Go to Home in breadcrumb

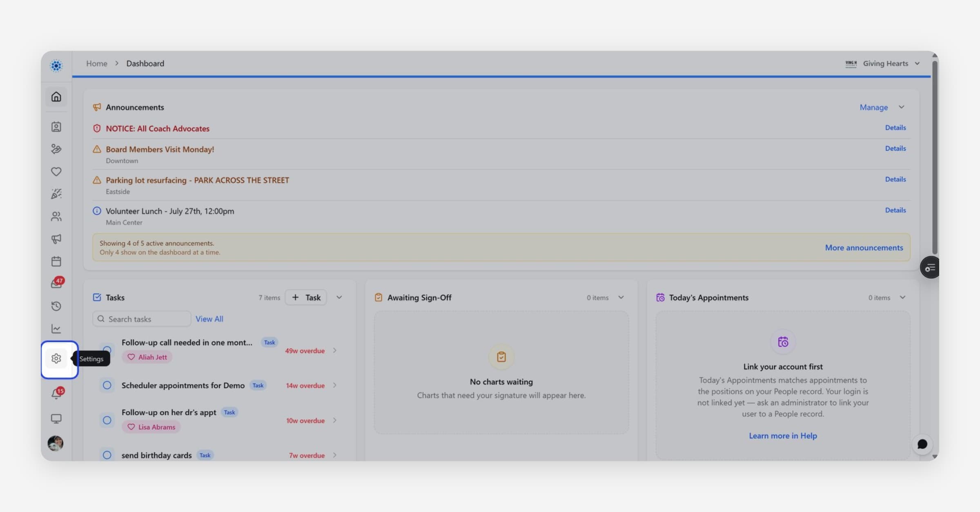coord(96,63)
